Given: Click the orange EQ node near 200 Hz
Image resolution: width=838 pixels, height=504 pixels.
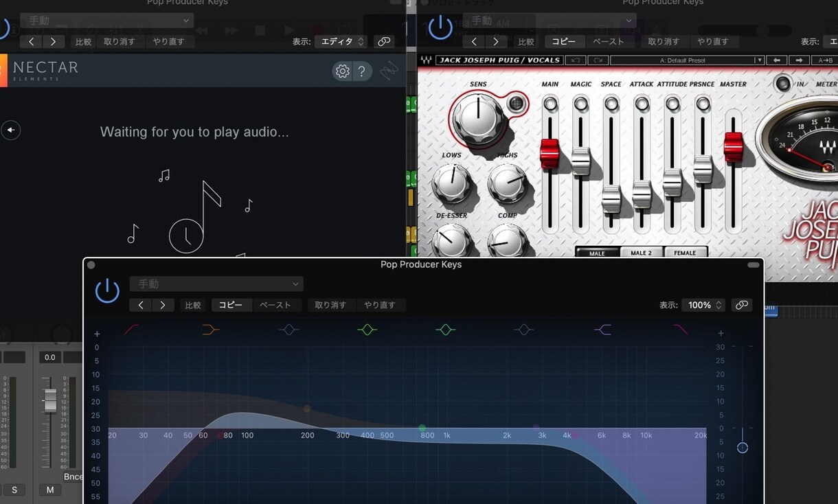Looking at the screenshot, I should click(x=308, y=409).
